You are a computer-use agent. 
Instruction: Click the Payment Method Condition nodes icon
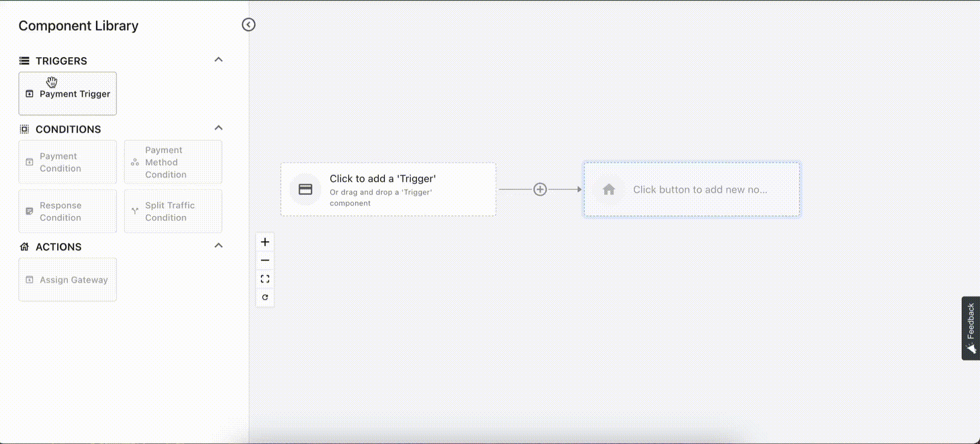(135, 162)
